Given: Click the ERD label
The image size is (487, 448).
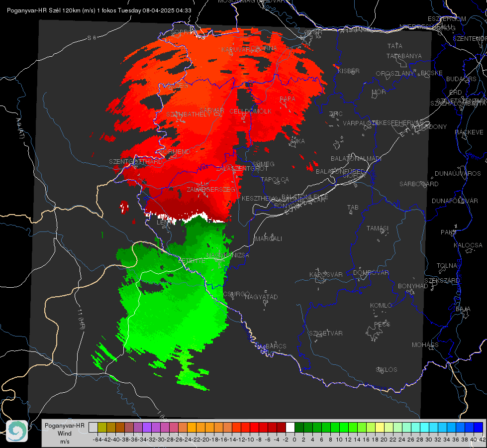Looking at the screenshot, I should pos(456,93).
